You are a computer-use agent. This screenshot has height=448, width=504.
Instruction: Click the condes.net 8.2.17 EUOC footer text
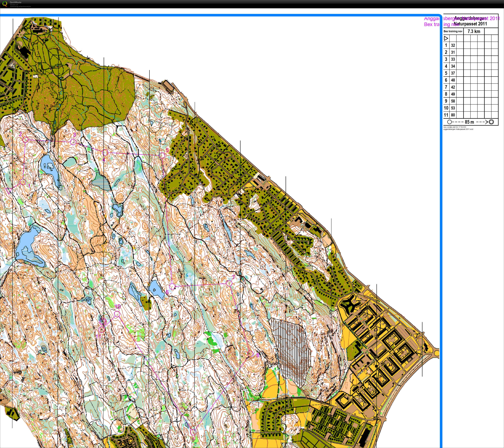pos(455,127)
